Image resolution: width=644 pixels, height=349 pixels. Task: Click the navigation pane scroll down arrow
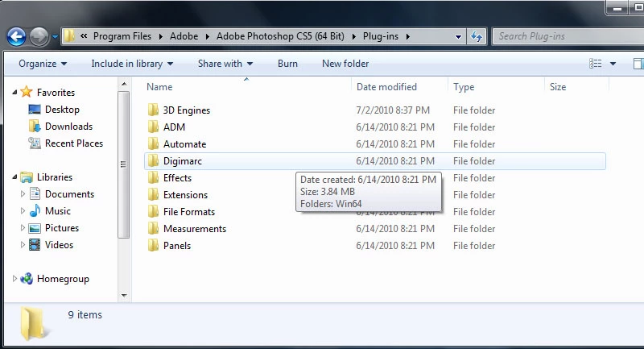click(x=124, y=296)
